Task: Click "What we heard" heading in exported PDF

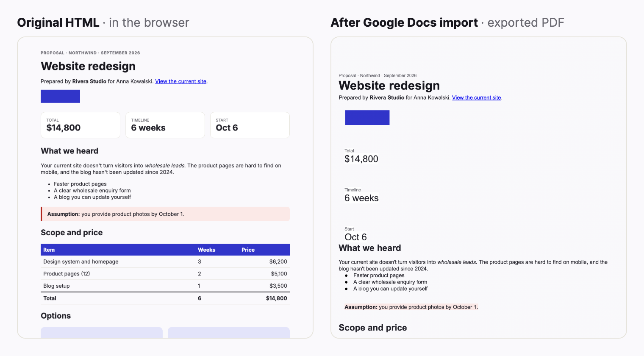Action: point(370,248)
